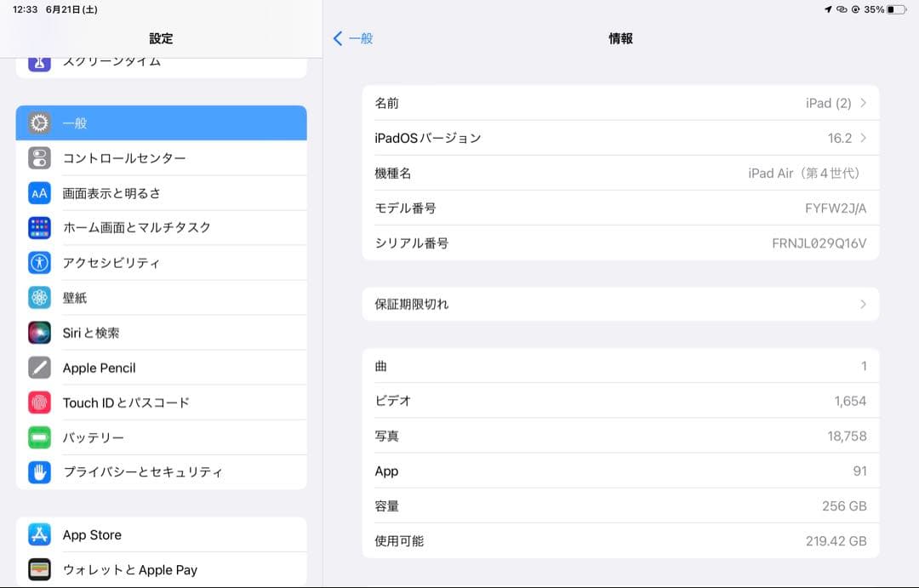This screenshot has height=588, width=919.
Task: Select the プライバシーとセキュリティ hand icon
Action: point(38,471)
